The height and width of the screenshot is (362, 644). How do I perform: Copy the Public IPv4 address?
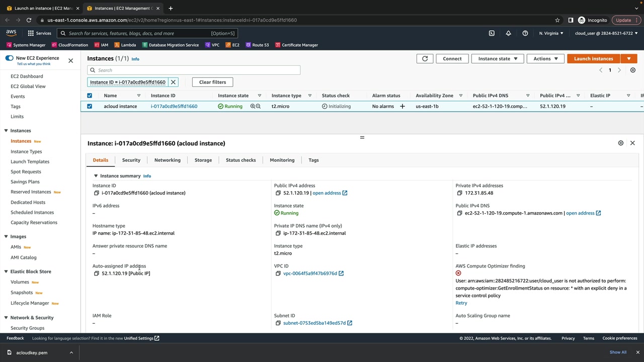point(278,193)
